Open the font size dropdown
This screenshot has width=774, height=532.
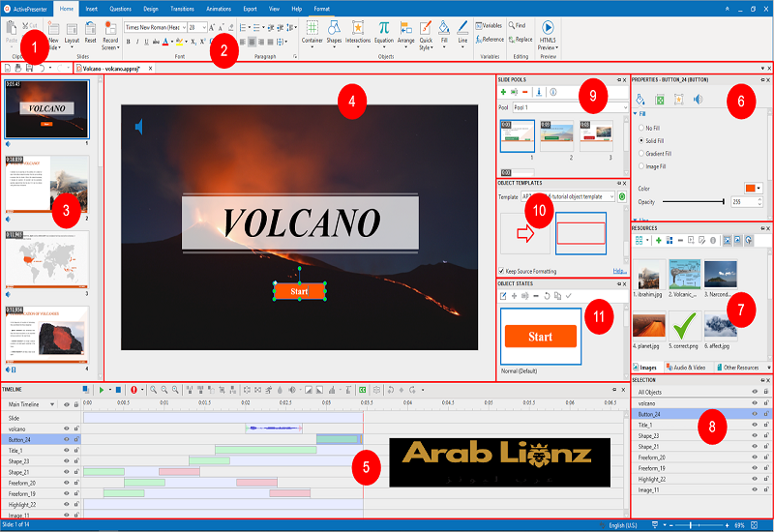tap(203, 28)
